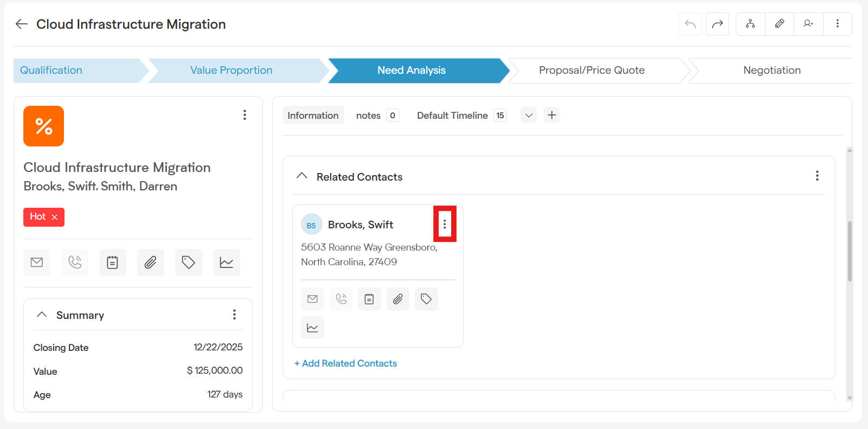Click the chart icon in the left deal panel
This screenshot has width=868, height=429.
point(226,262)
